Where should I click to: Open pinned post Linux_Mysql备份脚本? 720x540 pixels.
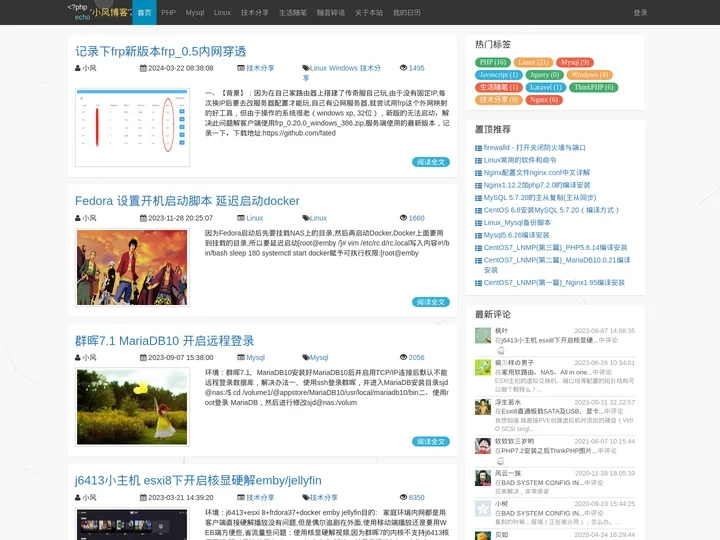517,223
